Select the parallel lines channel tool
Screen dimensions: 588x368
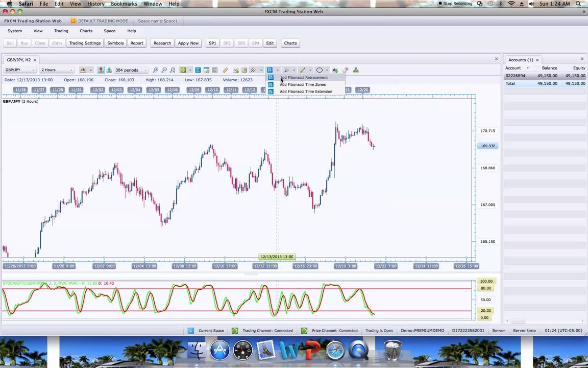(253, 70)
